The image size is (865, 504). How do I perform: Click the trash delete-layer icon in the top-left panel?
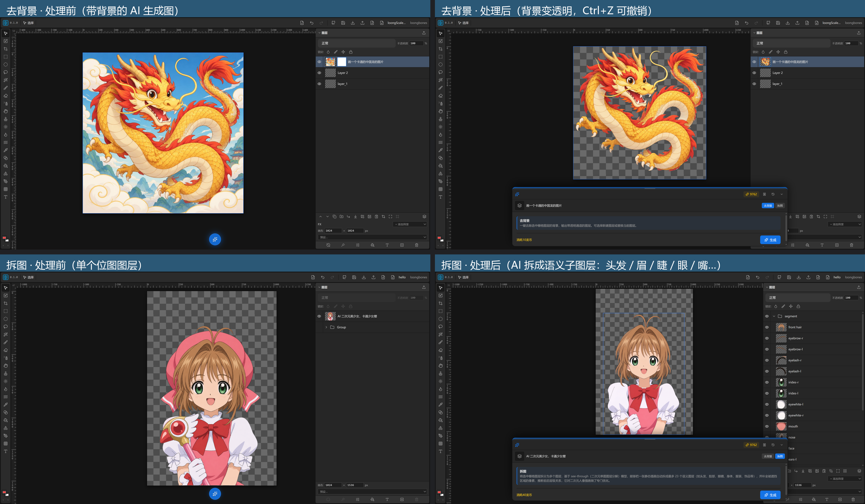416,245
